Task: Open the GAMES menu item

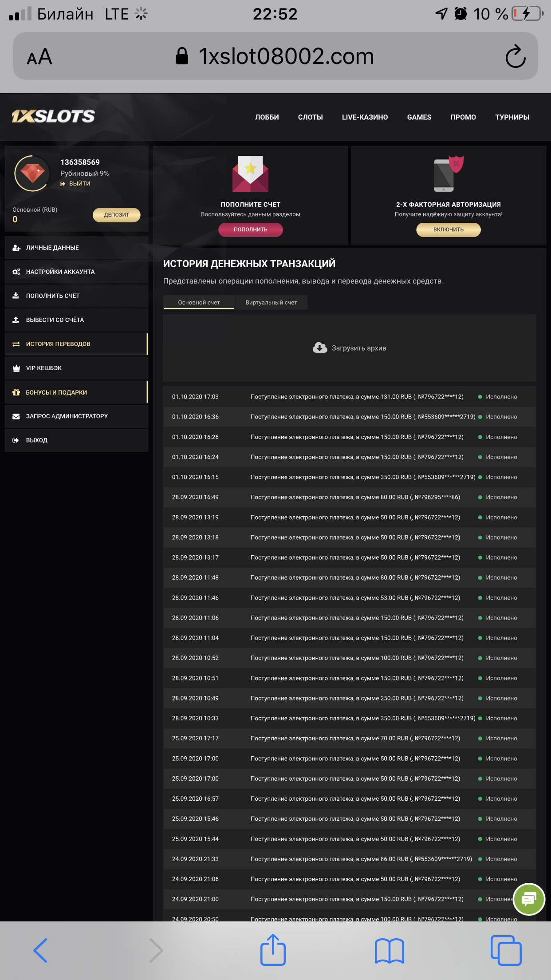Action: click(x=419, y=117)
